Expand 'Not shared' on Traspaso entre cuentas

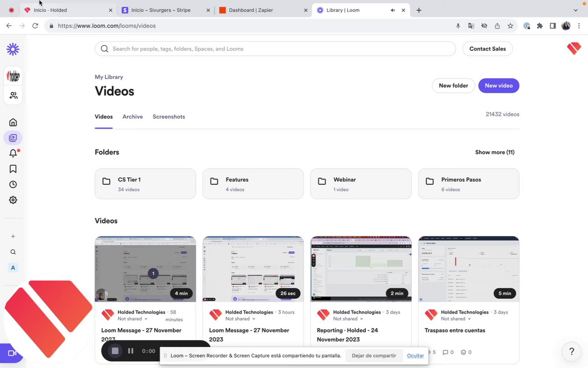pyautogui.click(x=456, y=319)
